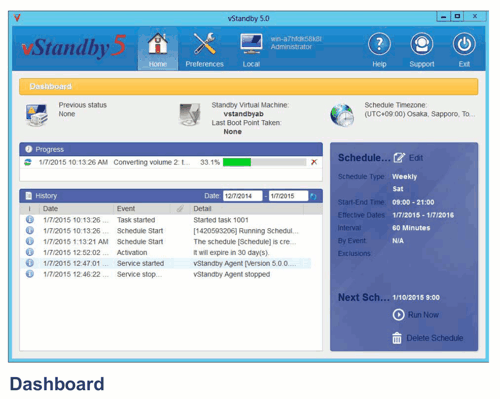
Task: Click the Preferences label in toolbar
Action: tap(204, 64)
